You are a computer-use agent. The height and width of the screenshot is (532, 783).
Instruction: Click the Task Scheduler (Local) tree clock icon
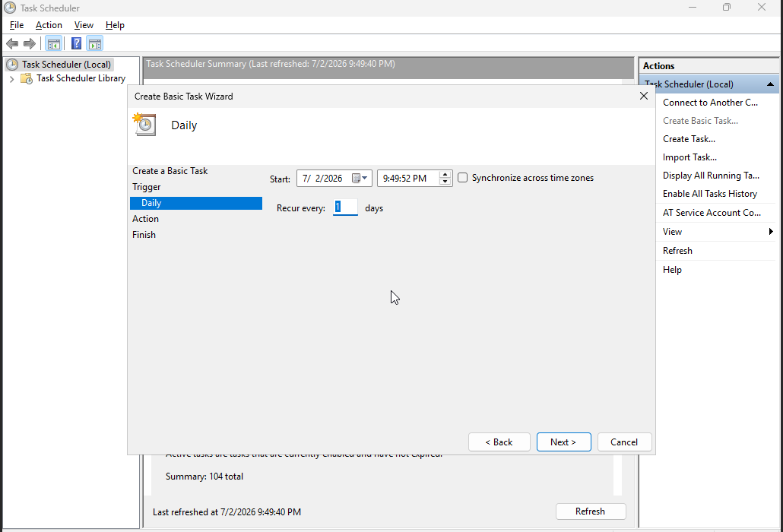(12, 65)
